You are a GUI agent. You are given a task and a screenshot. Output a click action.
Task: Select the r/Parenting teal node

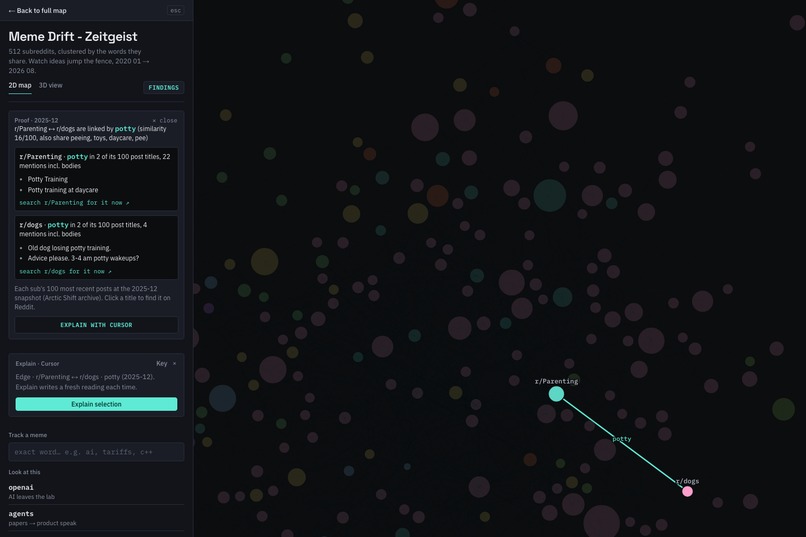click(x=556, y=394)
